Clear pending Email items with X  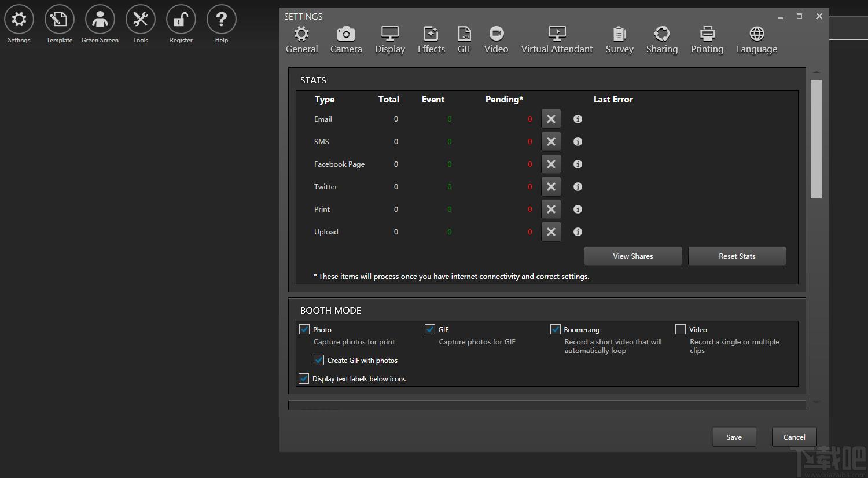point(551,119)
